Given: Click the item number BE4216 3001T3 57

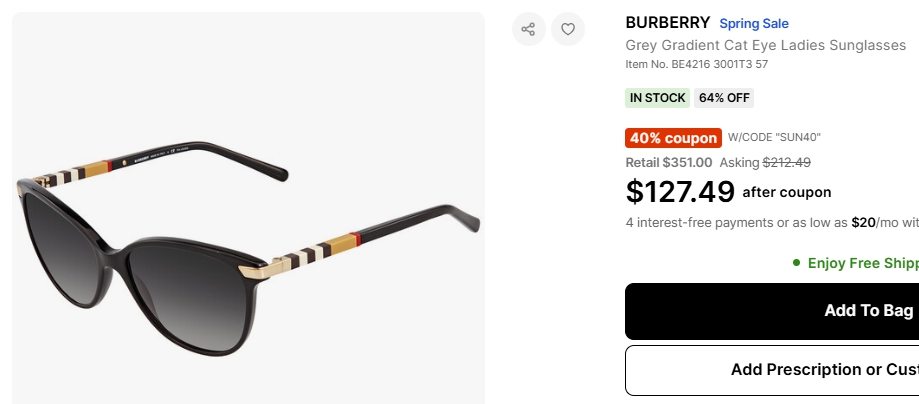Looking at the screenshot, I should [x=696, y=64].
